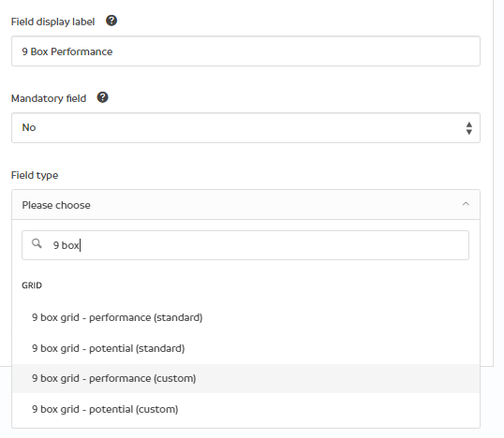Place cursor after 9 Box Performance text
This screenshot has height=438, width=504.
pyautogui.click(x=113, y=51)
